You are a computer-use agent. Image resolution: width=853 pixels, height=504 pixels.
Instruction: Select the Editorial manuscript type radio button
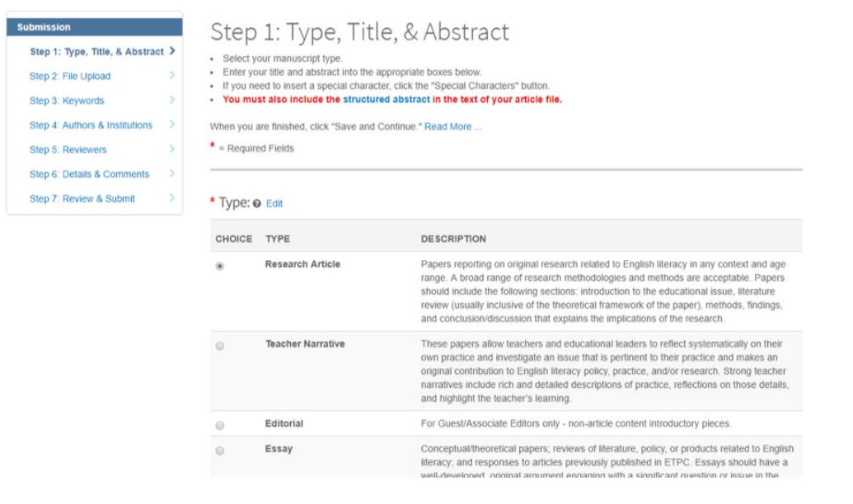point(220,425)
